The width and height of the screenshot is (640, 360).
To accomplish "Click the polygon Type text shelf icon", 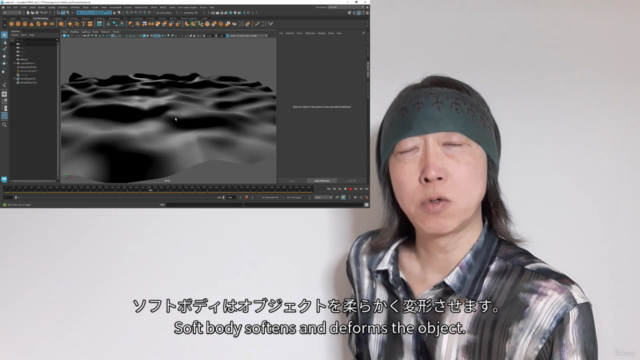I will (x=83, y=24).
